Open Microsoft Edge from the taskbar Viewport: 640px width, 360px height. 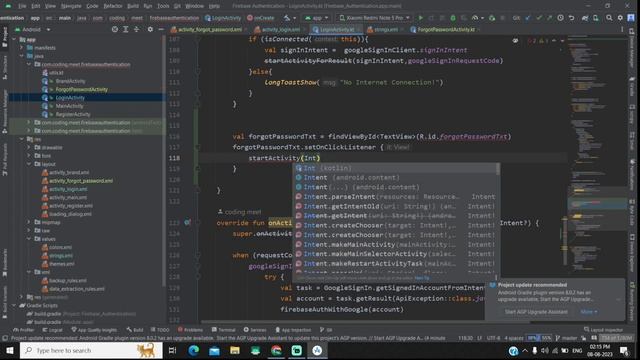193,350
